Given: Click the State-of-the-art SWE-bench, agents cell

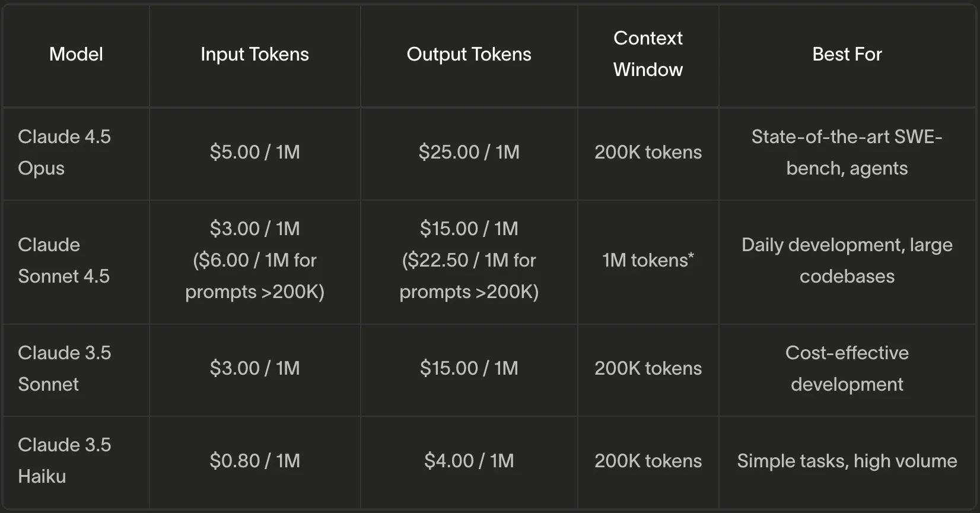Looking at the screenshot, I should pos(847,153).
